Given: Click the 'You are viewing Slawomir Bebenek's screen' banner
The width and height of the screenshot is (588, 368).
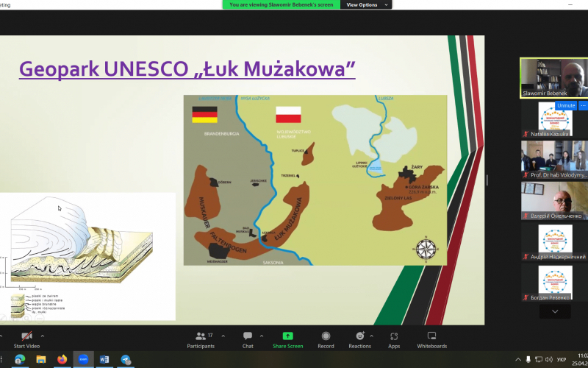Looking at the screenshot, I should 282,4.
